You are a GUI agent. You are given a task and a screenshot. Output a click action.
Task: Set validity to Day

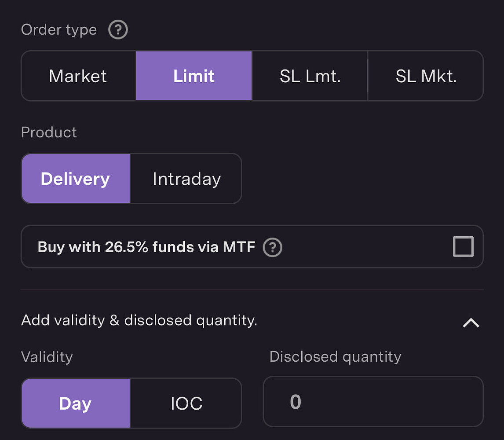[x=75, y=403]
